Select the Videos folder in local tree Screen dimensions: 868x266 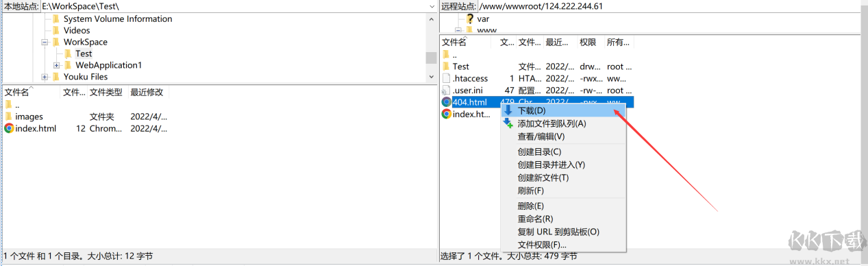77,30
